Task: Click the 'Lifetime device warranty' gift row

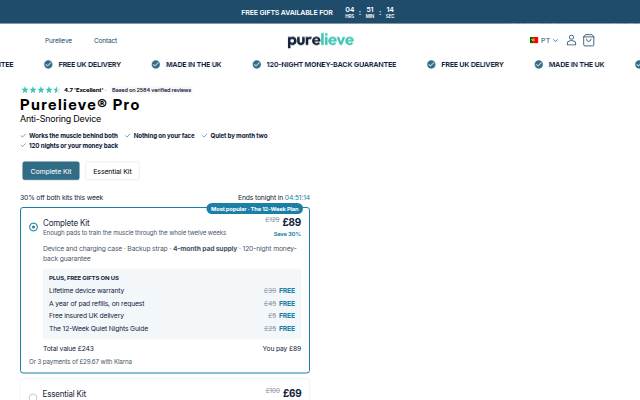Action: coord(172,291)
